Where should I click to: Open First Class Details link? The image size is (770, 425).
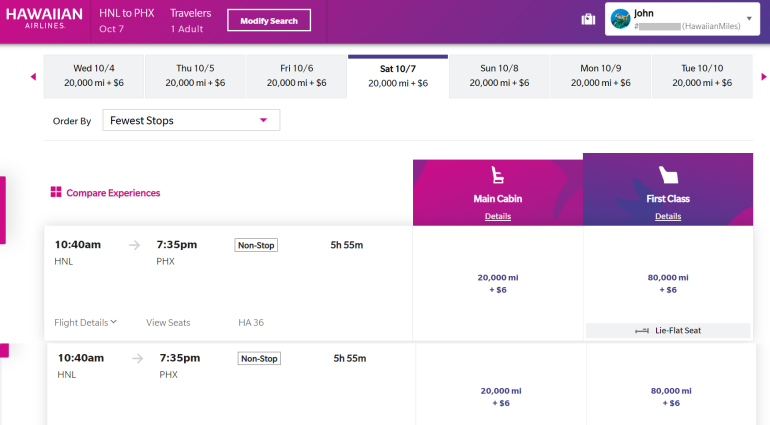click(668, 216)
